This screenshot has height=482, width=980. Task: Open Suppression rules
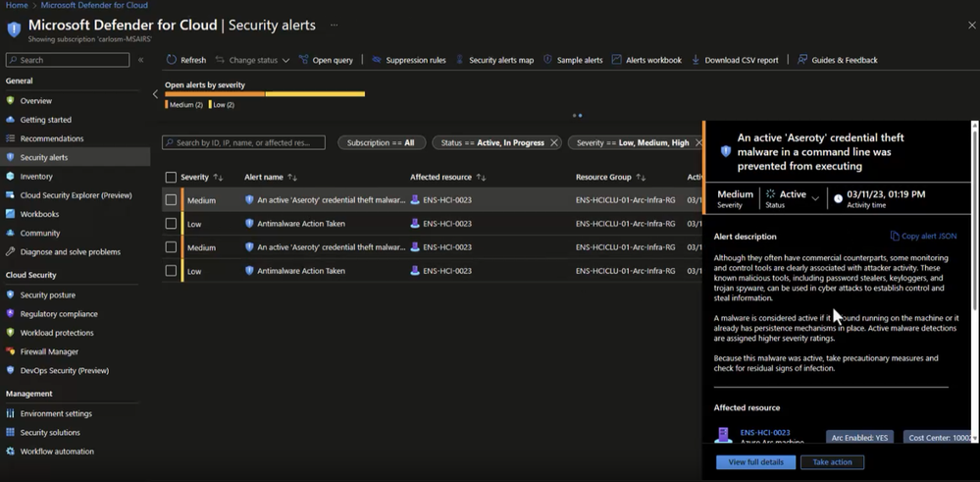click(415, 60)
